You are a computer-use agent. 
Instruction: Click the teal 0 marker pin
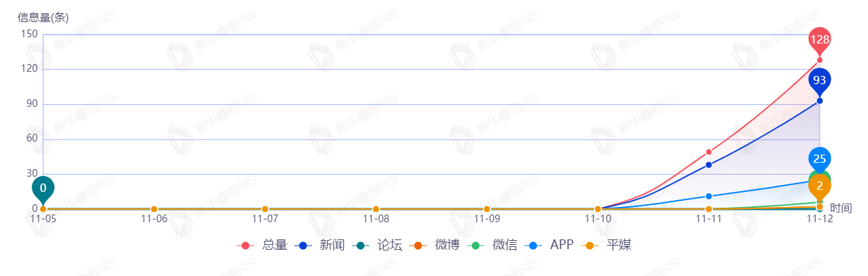click(x=43, y=188)
